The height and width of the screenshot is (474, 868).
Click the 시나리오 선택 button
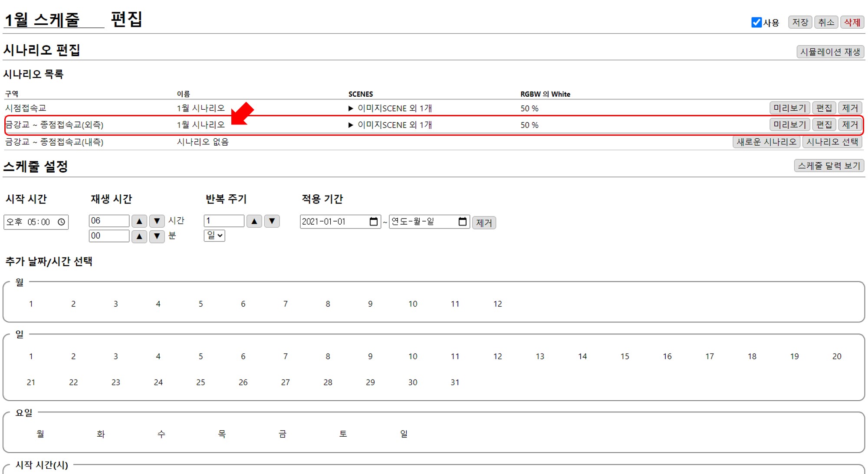coord(832,142)
